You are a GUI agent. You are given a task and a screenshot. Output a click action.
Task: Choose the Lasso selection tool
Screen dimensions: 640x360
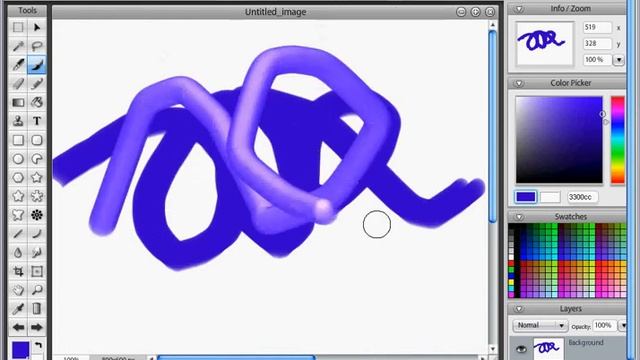coord(37,46)
